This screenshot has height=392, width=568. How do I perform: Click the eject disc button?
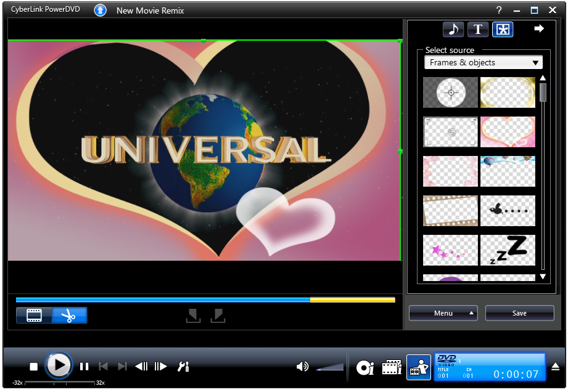click(x=555, y=367)
